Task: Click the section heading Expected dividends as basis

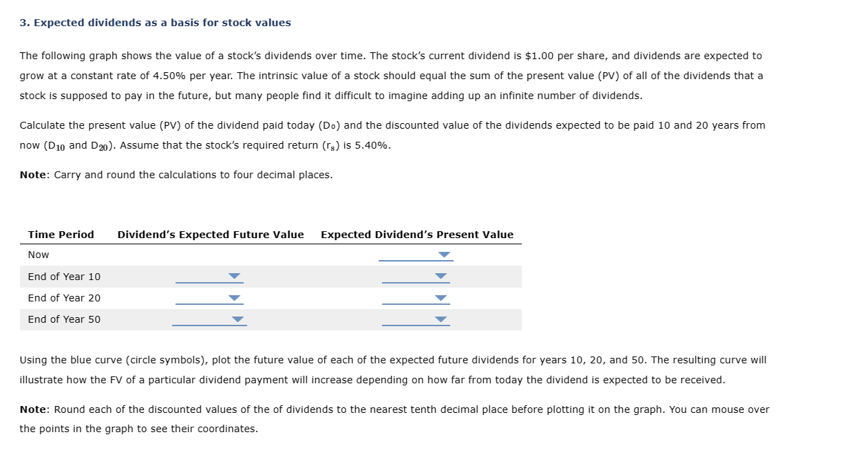Action: pos(155,22)
